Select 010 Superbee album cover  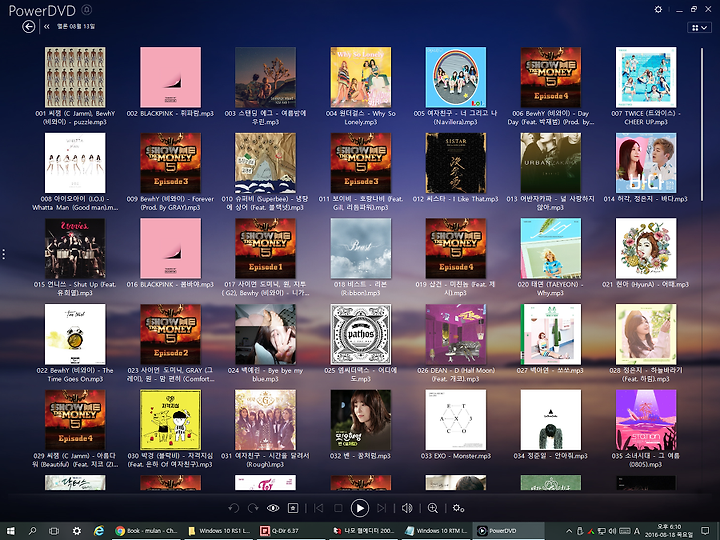(265, 163)
